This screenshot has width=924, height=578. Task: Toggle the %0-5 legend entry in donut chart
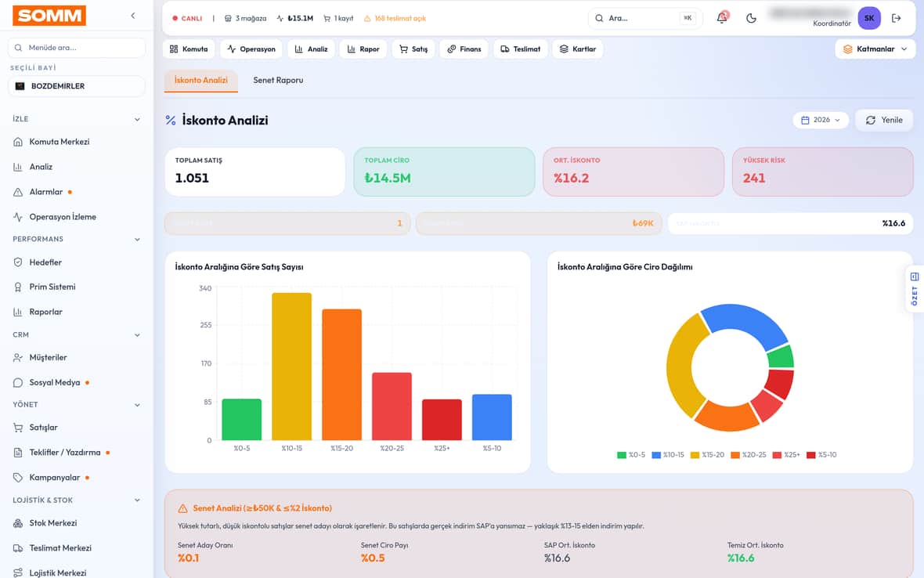pyautogui.click(x=631, y=455)
